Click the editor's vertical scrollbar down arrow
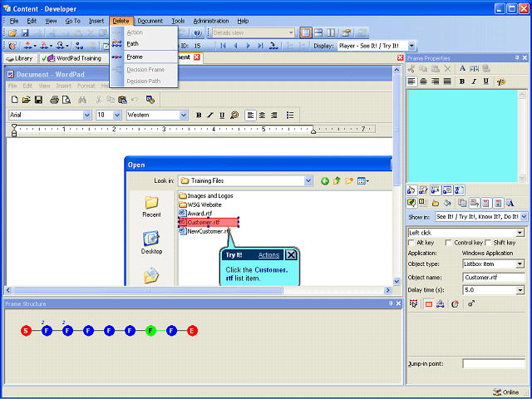This screenshot has height=399, width=532. (x=397, y=281)
